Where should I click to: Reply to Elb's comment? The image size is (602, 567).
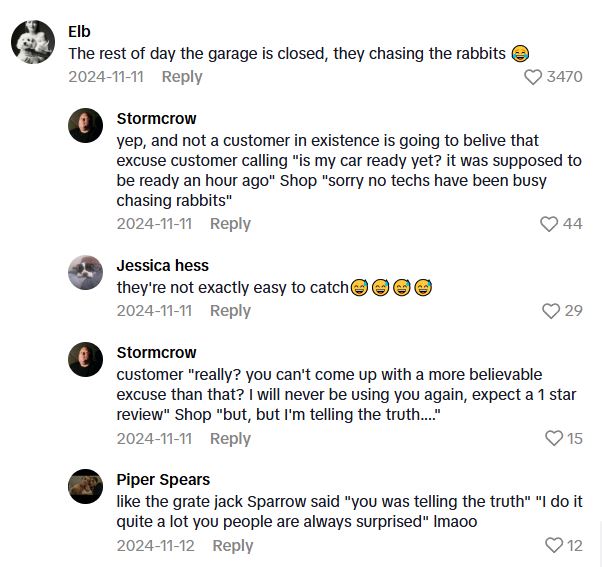[182, 77]
